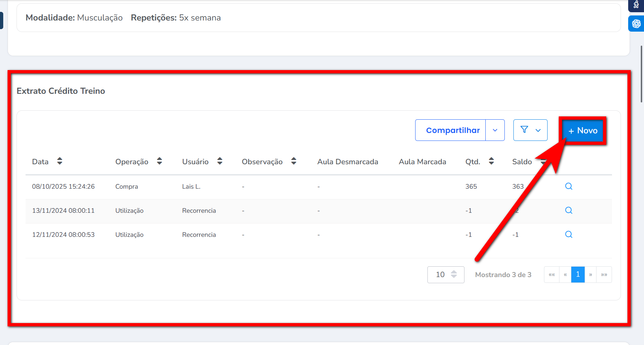Go to first page of results

tap(552, 275)
